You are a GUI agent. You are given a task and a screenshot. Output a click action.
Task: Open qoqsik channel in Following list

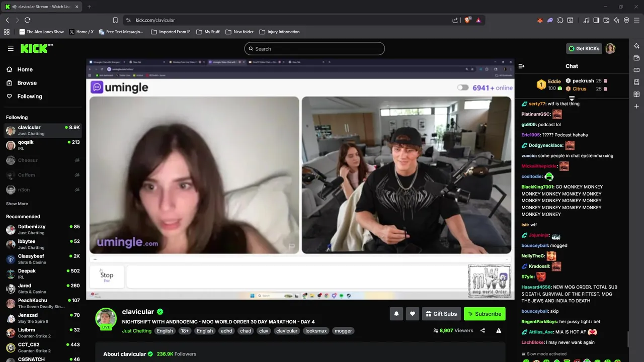tap(43, 145)
